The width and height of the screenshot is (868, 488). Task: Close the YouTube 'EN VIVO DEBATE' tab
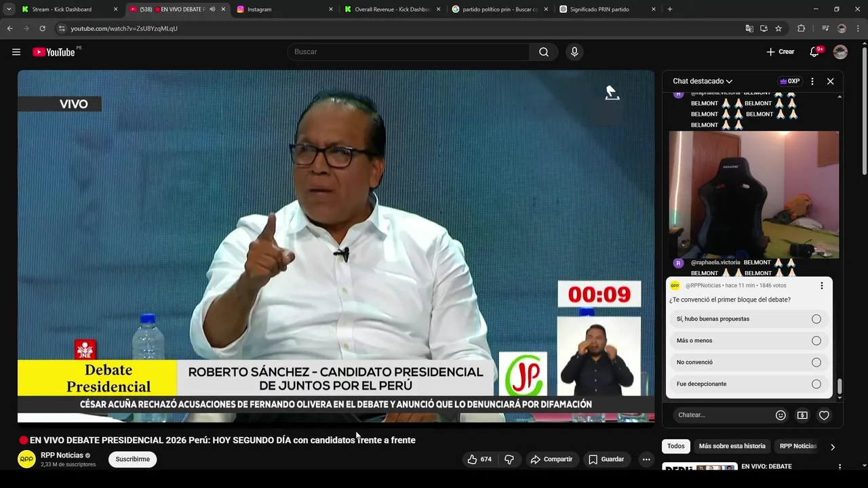point(223,9)
